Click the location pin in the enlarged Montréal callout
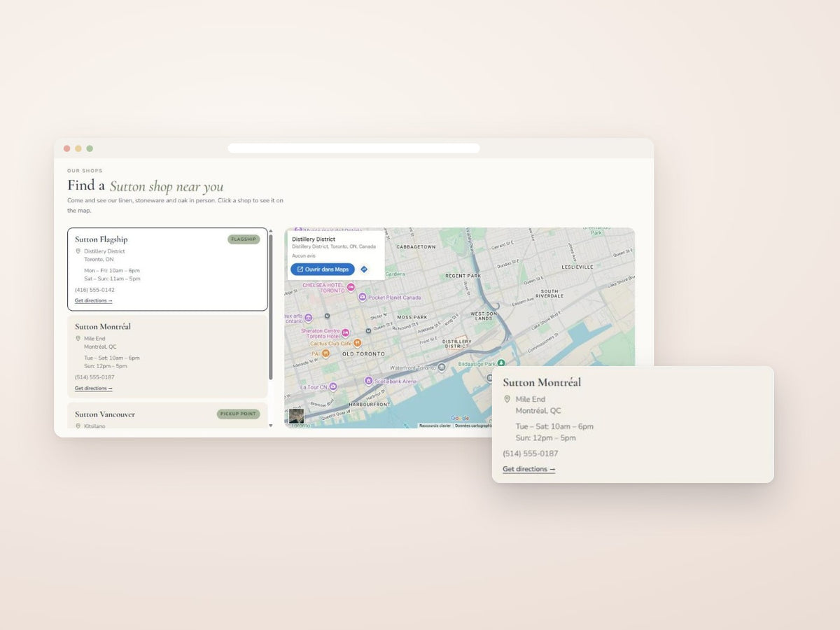Screen dimensions: 840x630 tap(507, 400)
